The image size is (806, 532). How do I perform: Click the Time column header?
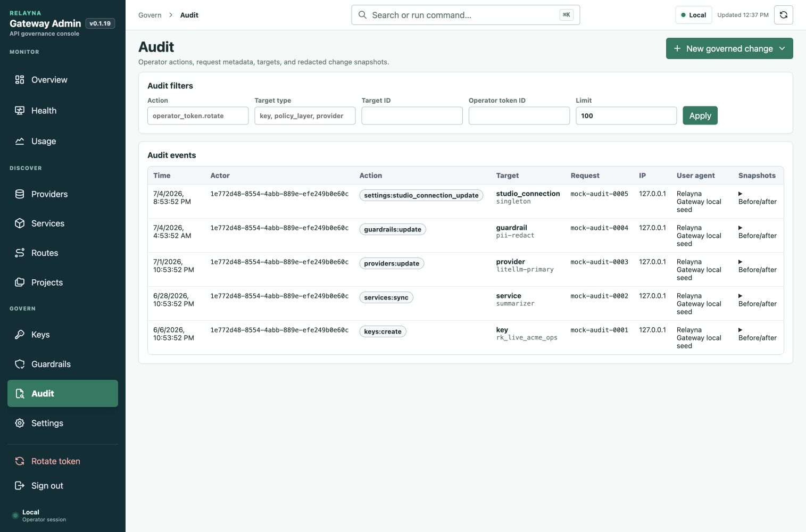[x=162, y=176]
